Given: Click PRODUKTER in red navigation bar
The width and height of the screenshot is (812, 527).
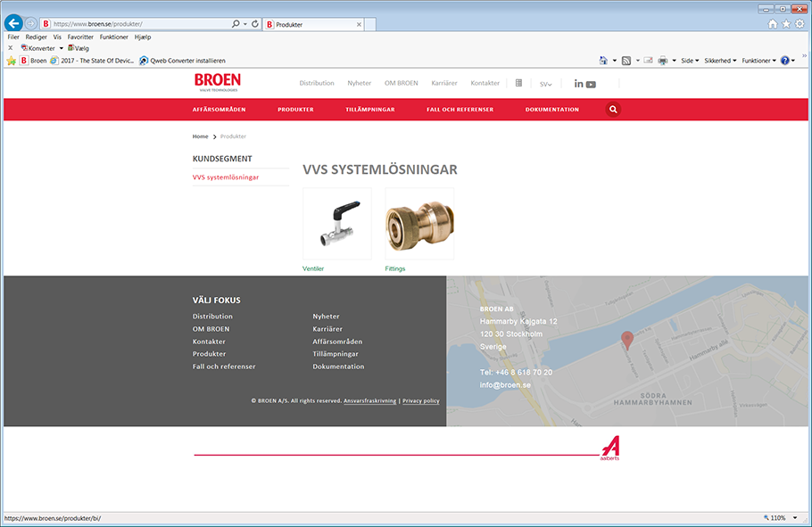Looking at the screenshot, I should [x=295, y=109].
